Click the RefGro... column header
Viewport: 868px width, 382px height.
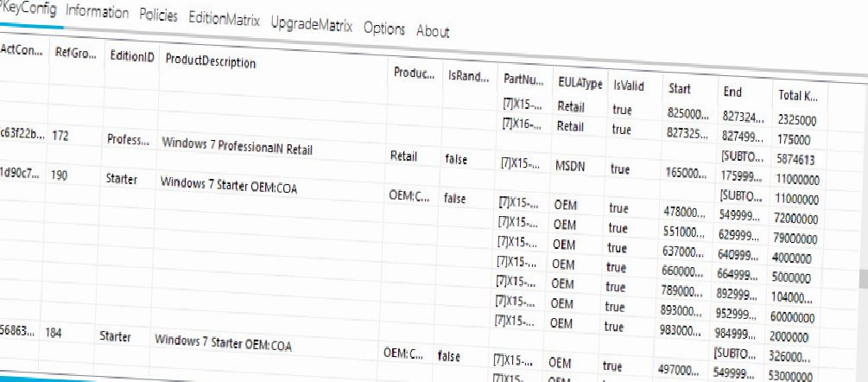76,54
